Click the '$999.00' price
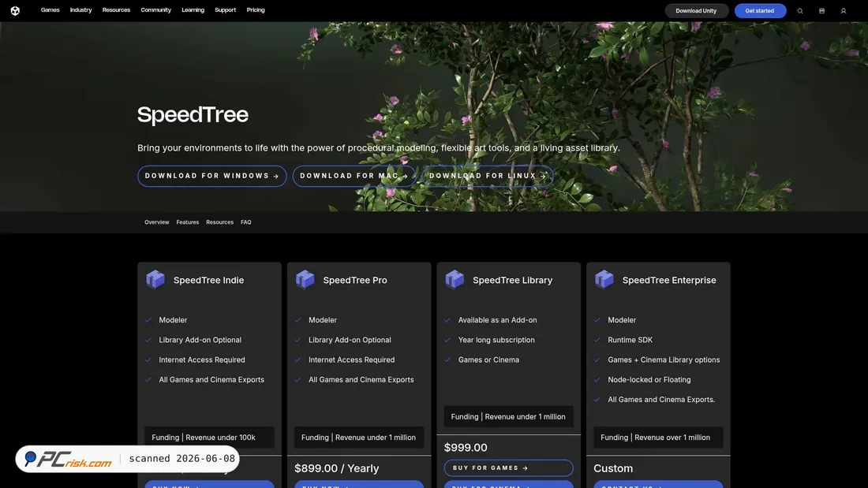The height and width of the screenshot is (488, 868). (x=466, y=447)
